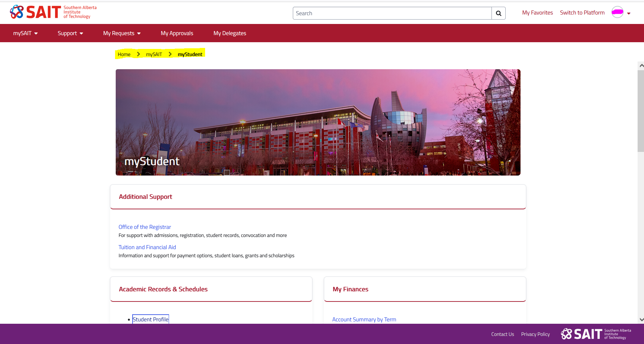The width and height of the screenshot is (644, 344).
Task: Click the vertical scrollbar thumb
Action: (641, 111)
